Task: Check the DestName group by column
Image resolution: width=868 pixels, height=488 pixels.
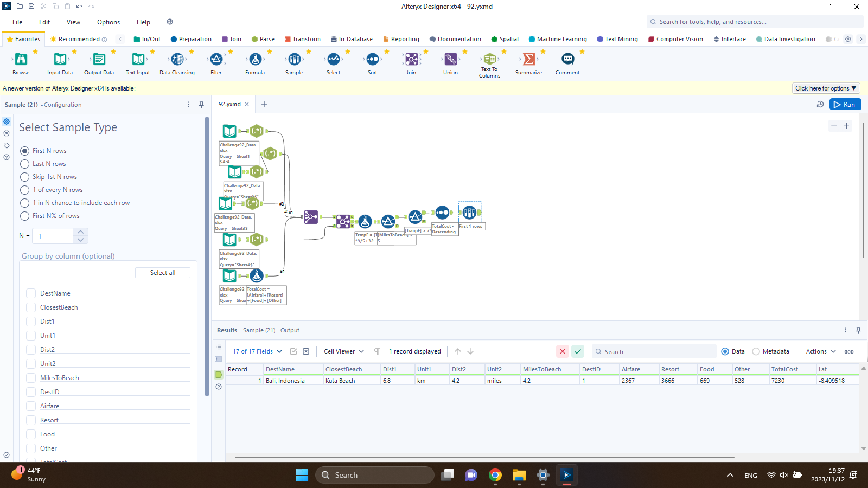Action: click(x=31, y=293)
